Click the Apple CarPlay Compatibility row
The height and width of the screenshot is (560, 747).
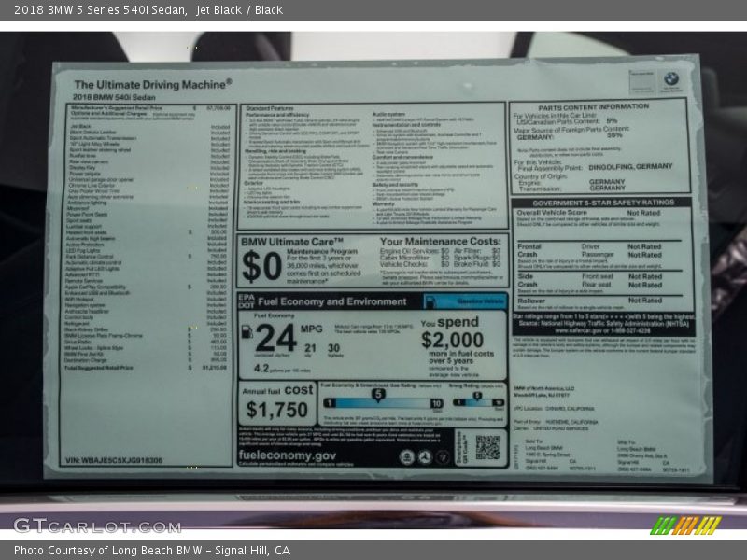[146, 287]
